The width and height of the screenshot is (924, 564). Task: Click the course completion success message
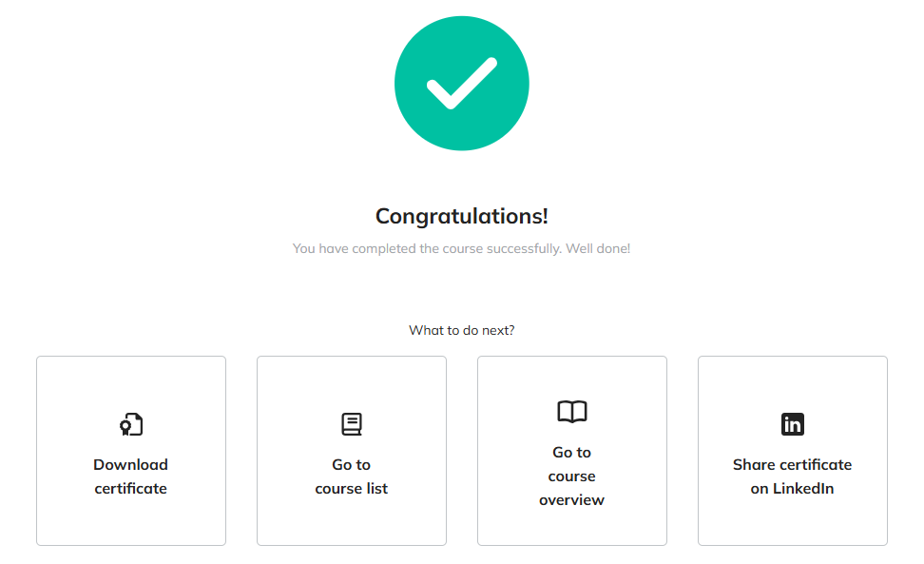tap(461, 248)
